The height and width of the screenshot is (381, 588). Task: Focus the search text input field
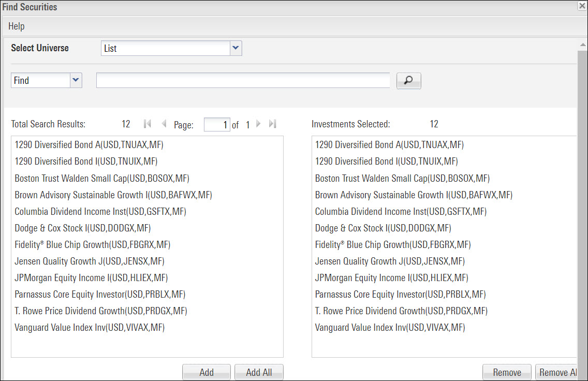pyautogui.click(x=243, y=80)
